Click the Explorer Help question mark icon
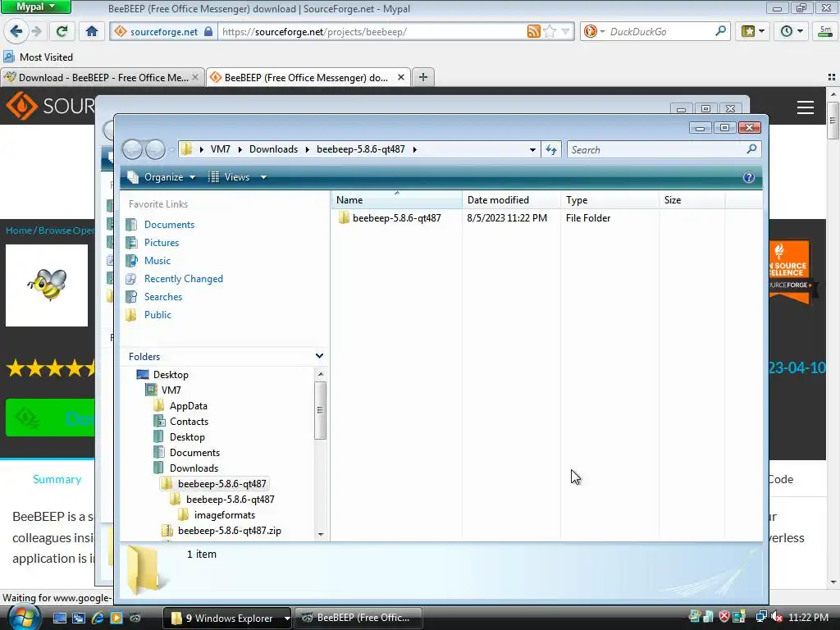The height and width of the screenshot is (630, 840). point(748,177)
